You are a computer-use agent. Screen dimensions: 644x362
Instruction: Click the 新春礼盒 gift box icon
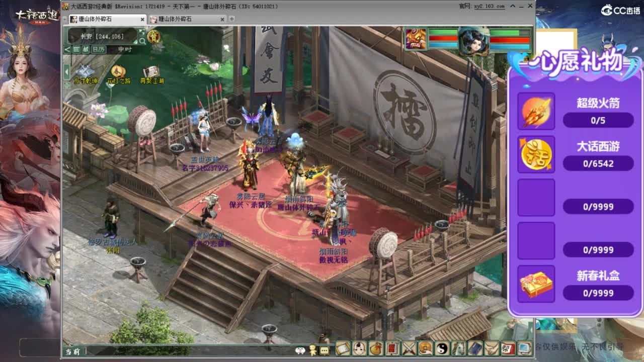[x=536, y=284]
